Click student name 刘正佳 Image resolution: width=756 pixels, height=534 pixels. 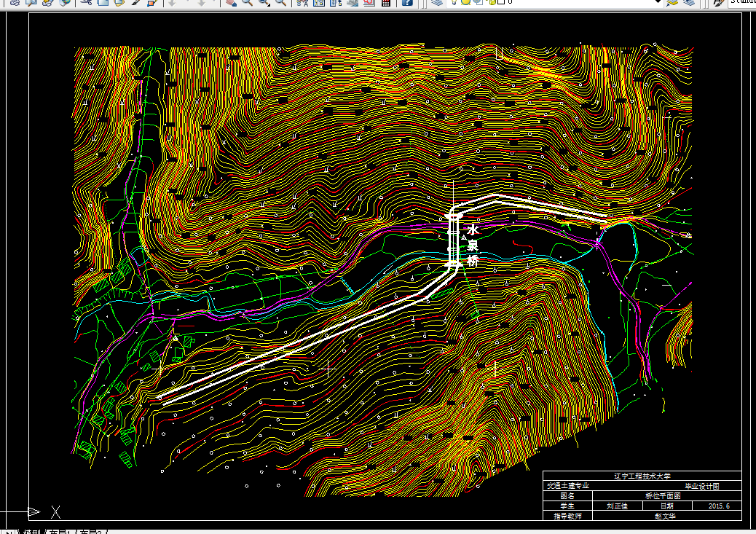pos(617,506)
